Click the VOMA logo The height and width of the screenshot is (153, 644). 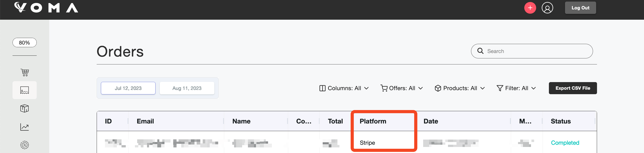pos(46,8)
